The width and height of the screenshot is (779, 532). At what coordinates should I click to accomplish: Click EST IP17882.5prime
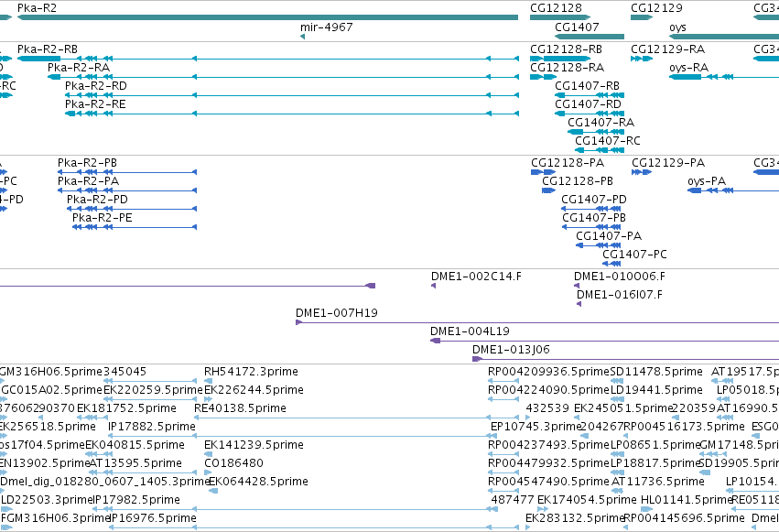[x=152, y=427]
